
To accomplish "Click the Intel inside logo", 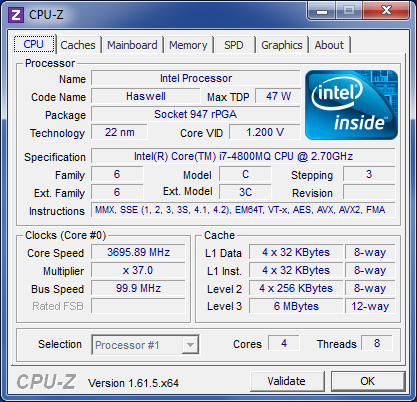I will point(351,105).
